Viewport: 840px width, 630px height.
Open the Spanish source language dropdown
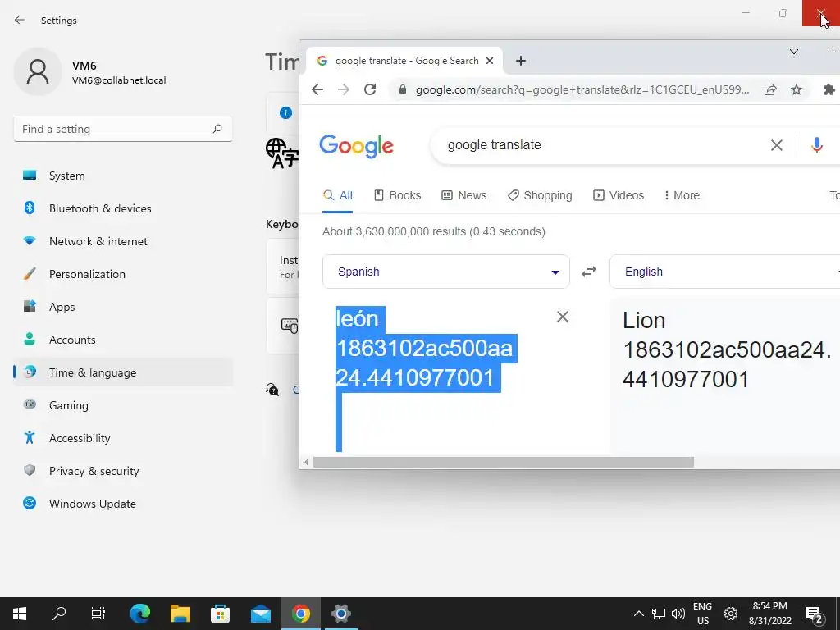pos(445,272)
